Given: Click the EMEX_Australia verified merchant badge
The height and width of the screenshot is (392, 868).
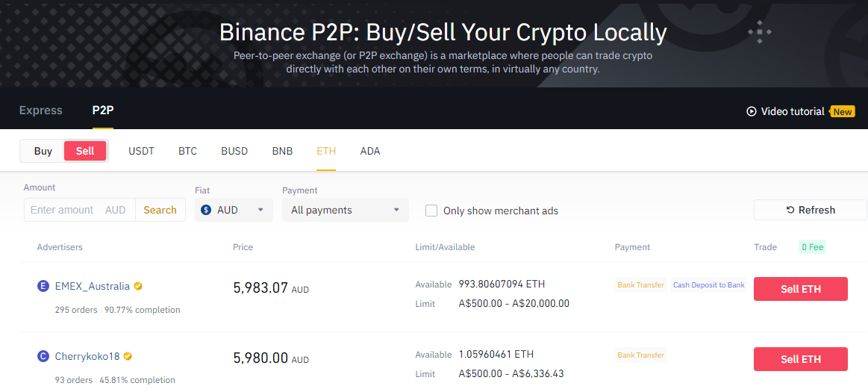Looking at the screenshot, I should 138,286.
